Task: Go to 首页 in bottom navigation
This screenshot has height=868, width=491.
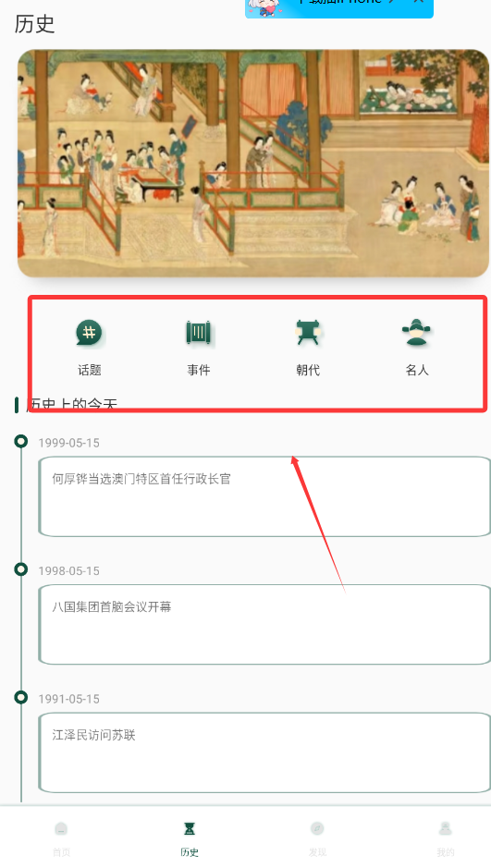Action: [x=61, y=838]
